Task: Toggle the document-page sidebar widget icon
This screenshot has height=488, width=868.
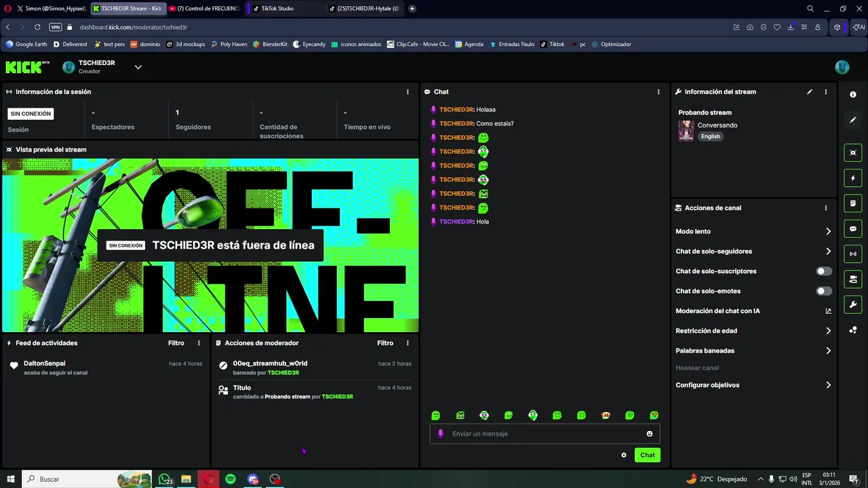Action: (853, 203)
